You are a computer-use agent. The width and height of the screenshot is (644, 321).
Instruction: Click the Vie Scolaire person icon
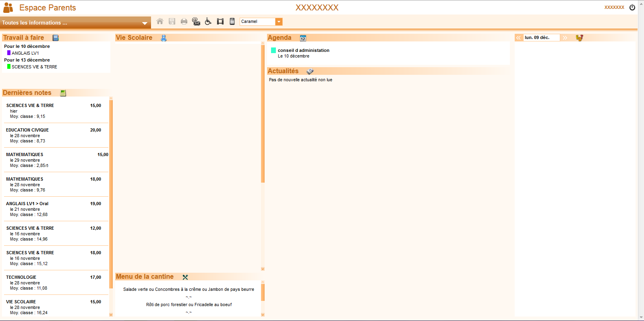click(x=164, y=38)
